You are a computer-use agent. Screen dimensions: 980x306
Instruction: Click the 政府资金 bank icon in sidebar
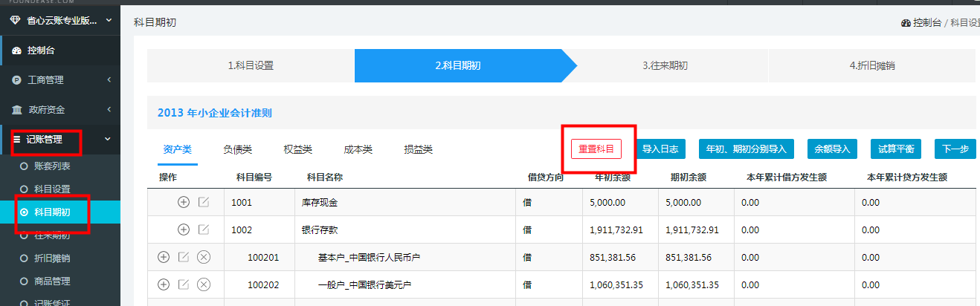pos(16,109)
